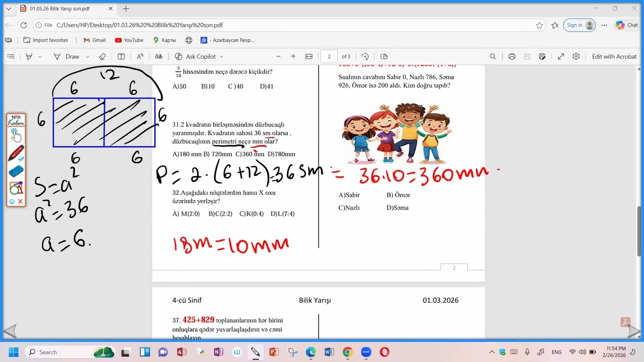The width and height of the screenshot is (644, 362).
Task: Click the Windows Start button
Action: (13, 352)
